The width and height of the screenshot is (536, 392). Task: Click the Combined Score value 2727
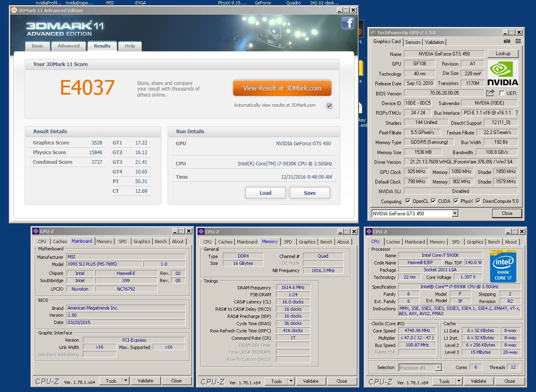click(x=97, y=162)
